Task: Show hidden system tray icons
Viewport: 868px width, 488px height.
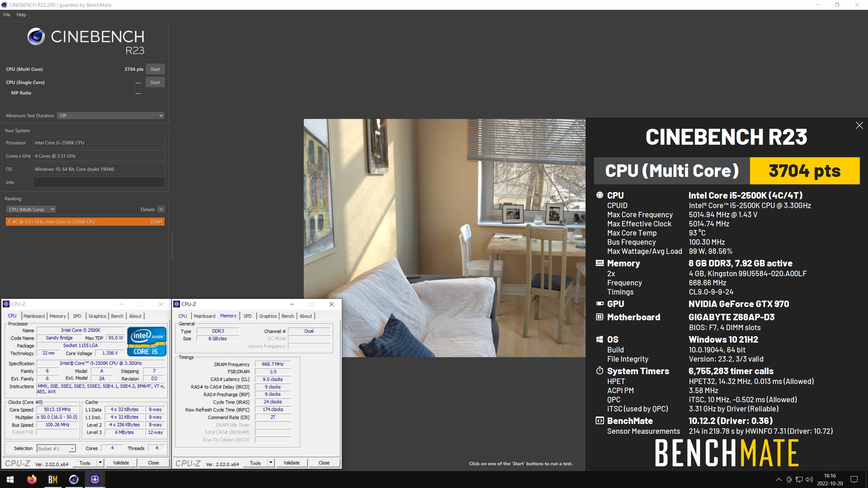Action: pos(779,480)
